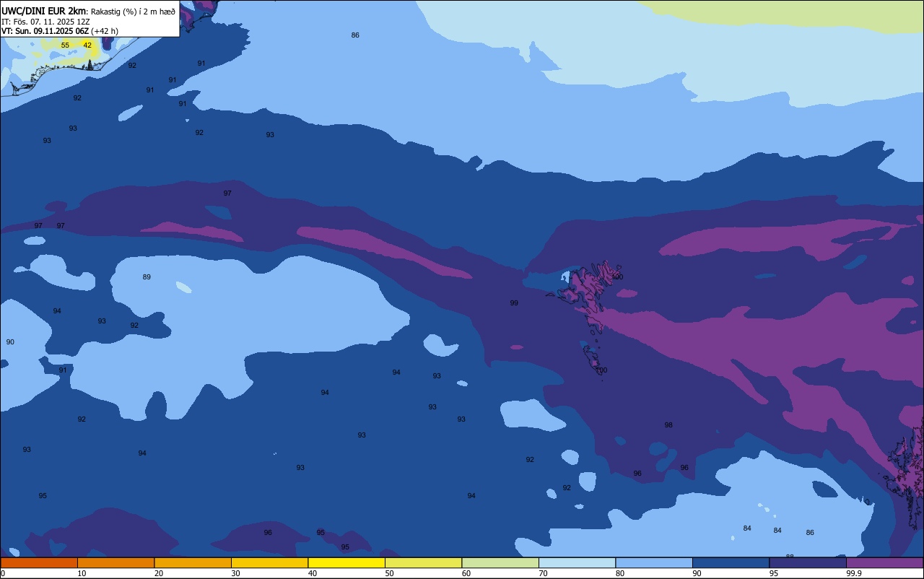
Task: Click the 90 humidity value label
Action: pyautogui.click(x=10, y=341)
